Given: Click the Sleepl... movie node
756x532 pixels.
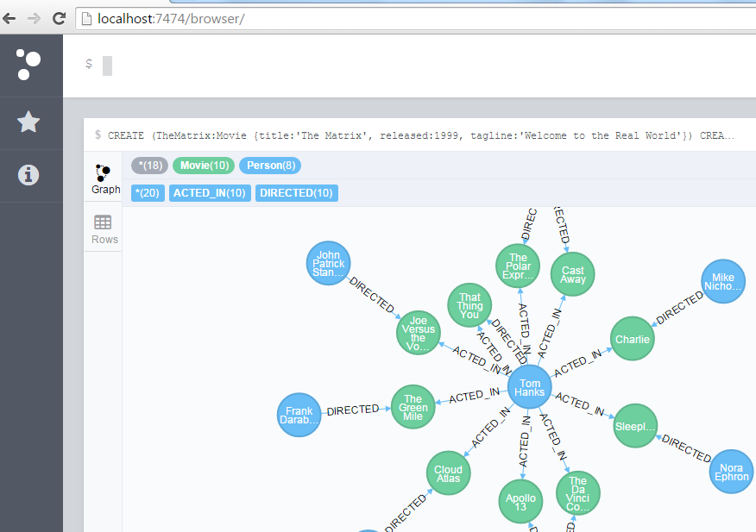Looking at the screenshot, I should (x=635, y=426).
